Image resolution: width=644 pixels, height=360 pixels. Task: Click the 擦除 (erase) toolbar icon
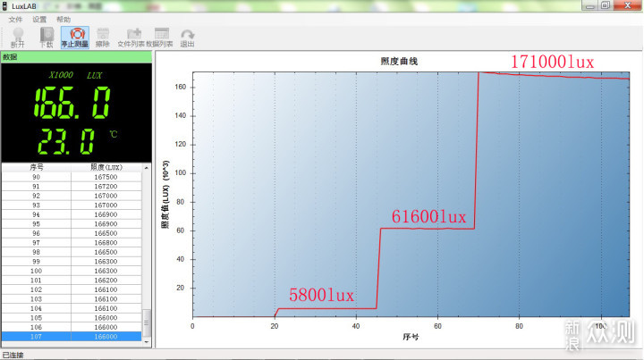pos(103,38)
